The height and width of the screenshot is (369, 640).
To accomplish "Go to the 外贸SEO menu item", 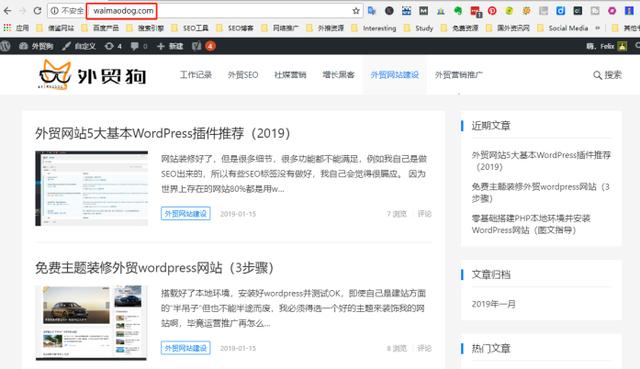I will tap(243, 75).
